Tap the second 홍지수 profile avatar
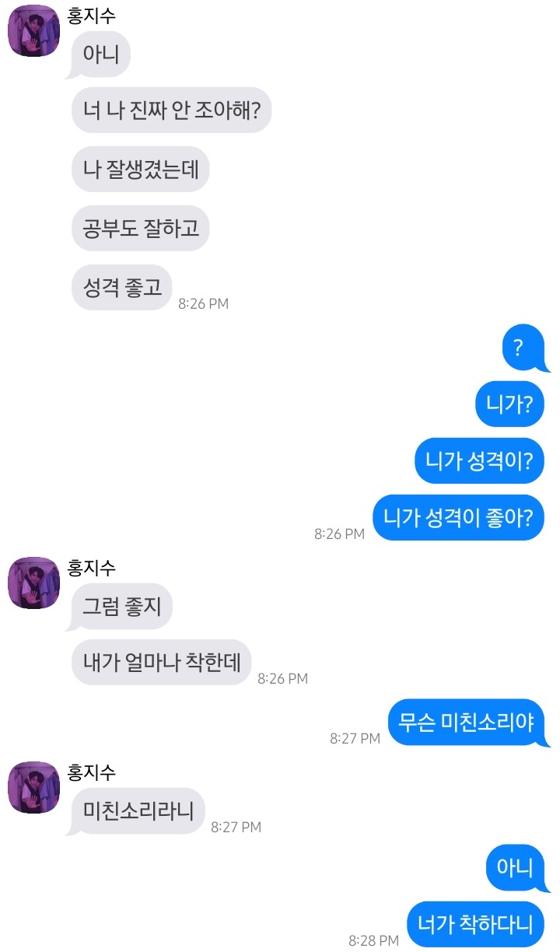 click(x=34, y=583)
